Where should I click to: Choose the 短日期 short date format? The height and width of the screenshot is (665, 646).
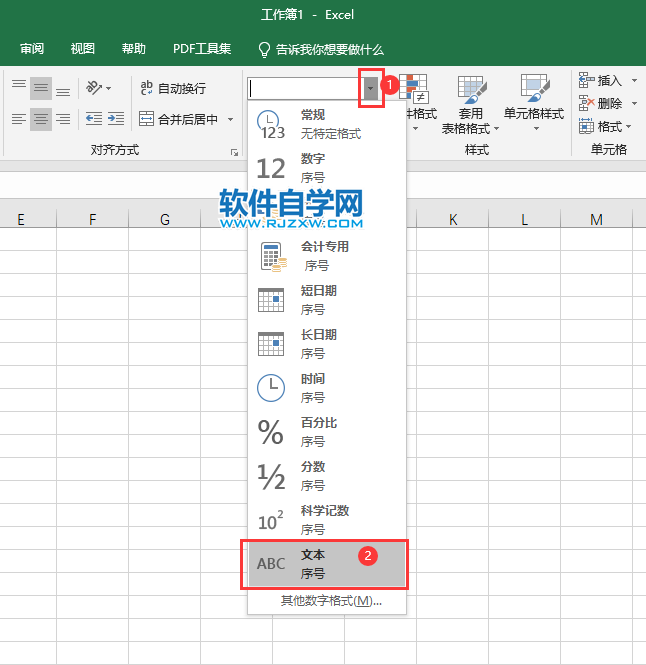[x=327, y=300]
